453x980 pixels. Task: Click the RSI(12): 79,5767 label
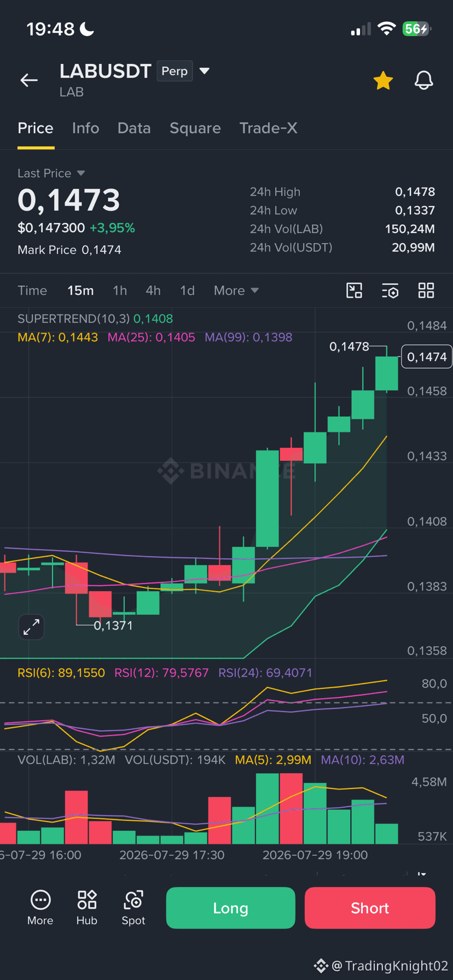(x=161, y=673)
